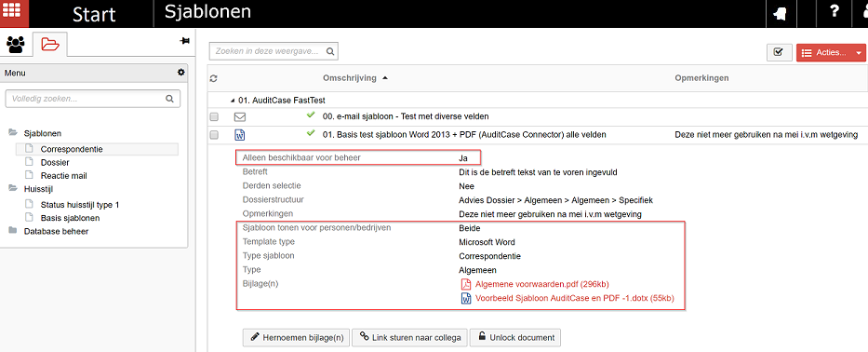
Task: Tick checkbox for Basis test sjabloon row
Action: (215, 135)
